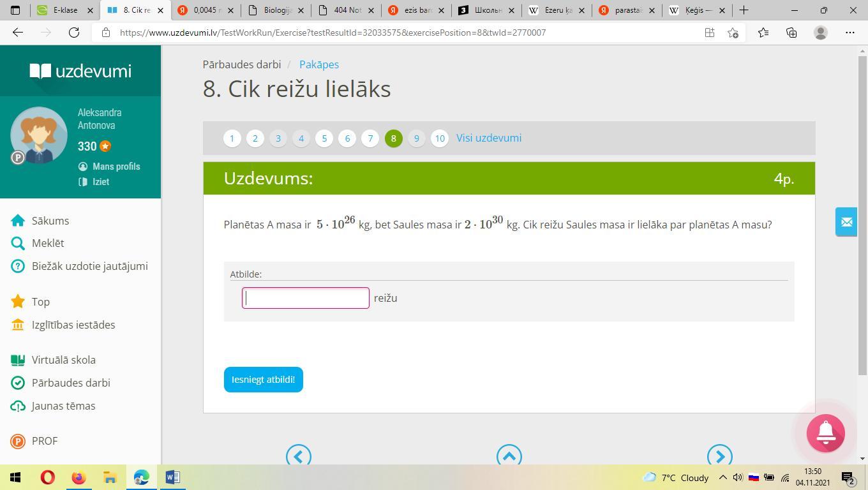The image size is (868, 490).
Task: Open Microsoft Word from taskbar
Action: (172, 477)
